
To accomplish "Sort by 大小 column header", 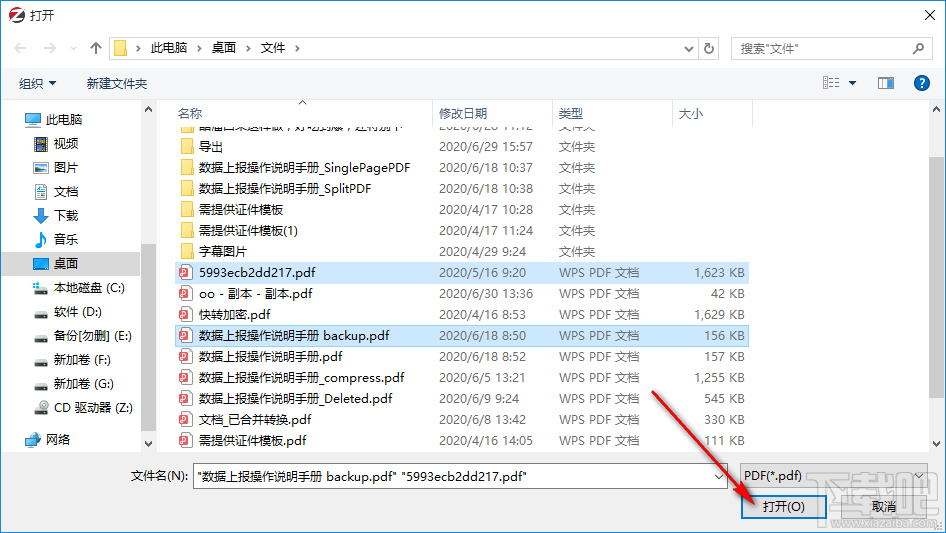I will click(691, 113).
